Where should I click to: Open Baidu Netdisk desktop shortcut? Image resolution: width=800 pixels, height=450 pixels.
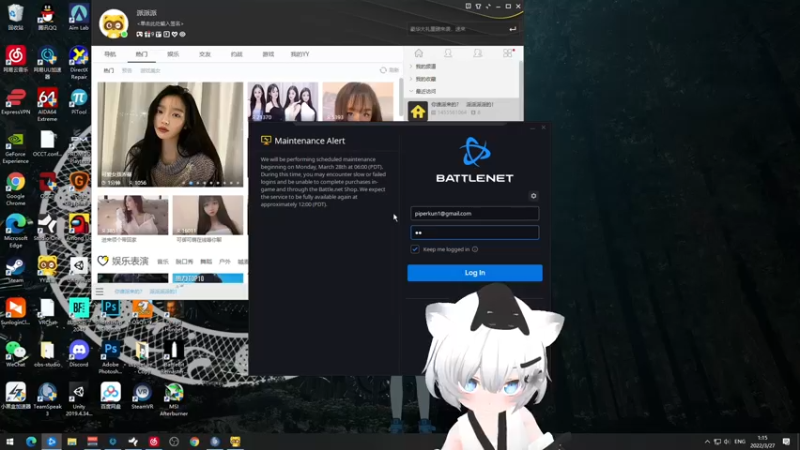(x=111, y=396)
